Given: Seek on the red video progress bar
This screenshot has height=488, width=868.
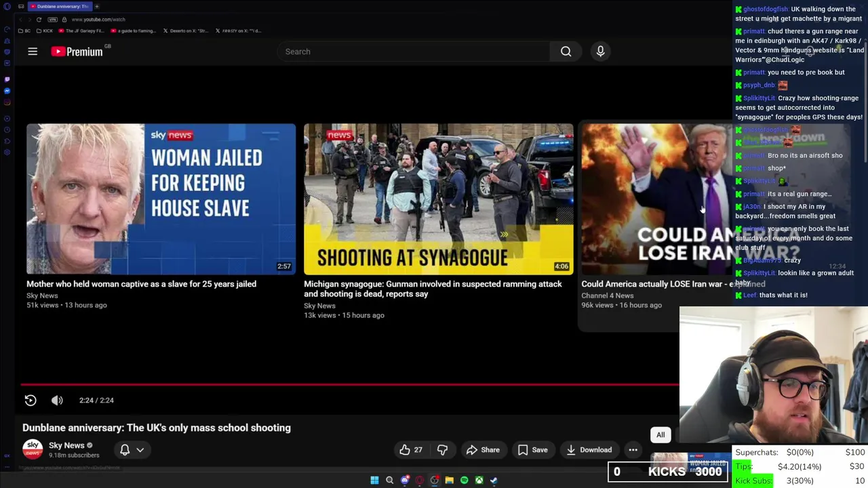Looking at the screenshot, I should [349, 385].
